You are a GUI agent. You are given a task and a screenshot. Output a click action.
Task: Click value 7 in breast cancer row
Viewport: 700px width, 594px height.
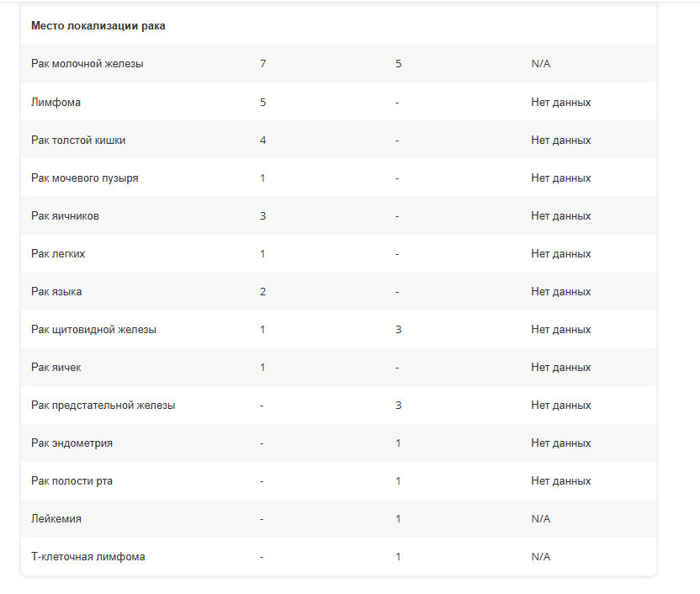pos(263,64)
